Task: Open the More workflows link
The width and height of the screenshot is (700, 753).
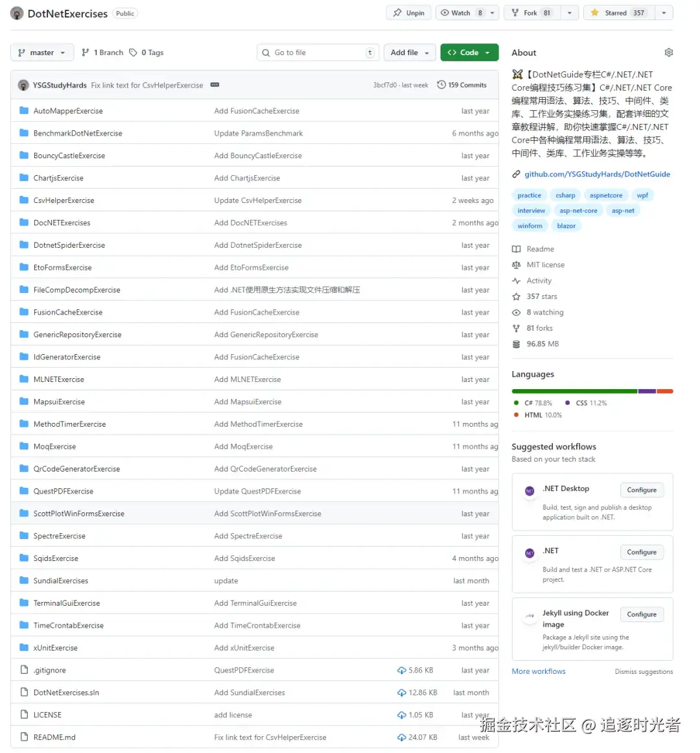Action: pos(539,671)
